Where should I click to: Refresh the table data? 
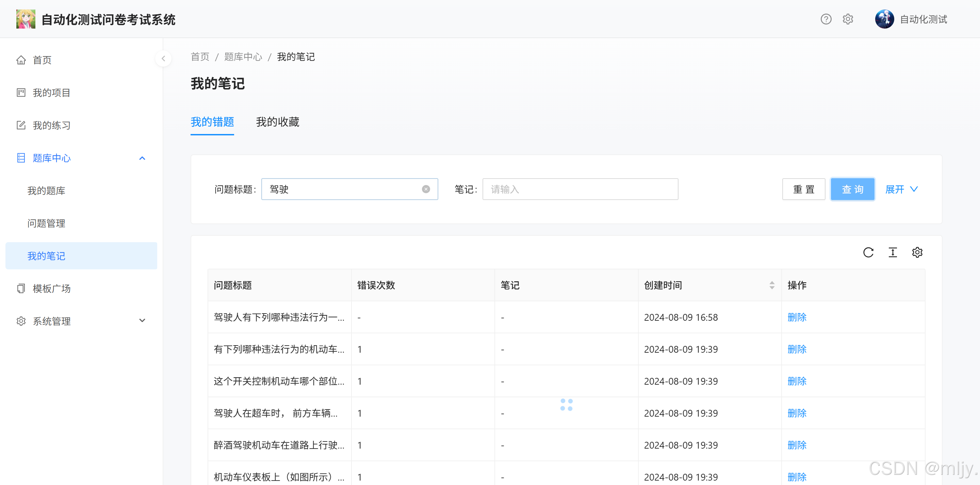(x=868, y=252)
